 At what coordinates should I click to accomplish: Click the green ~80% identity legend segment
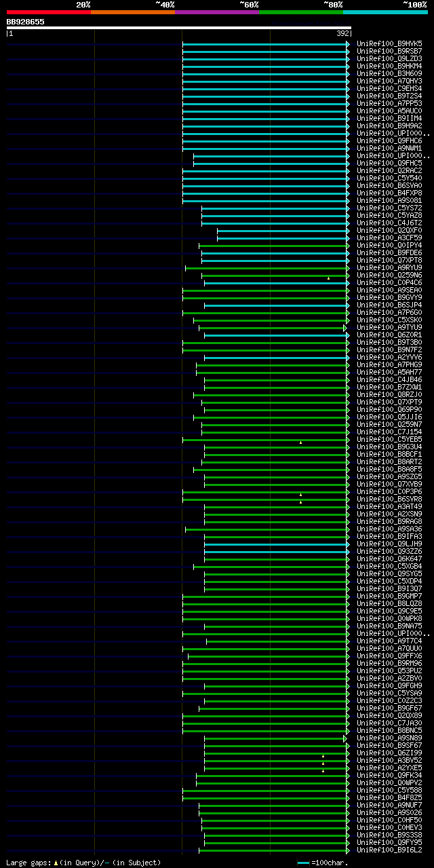300,12
